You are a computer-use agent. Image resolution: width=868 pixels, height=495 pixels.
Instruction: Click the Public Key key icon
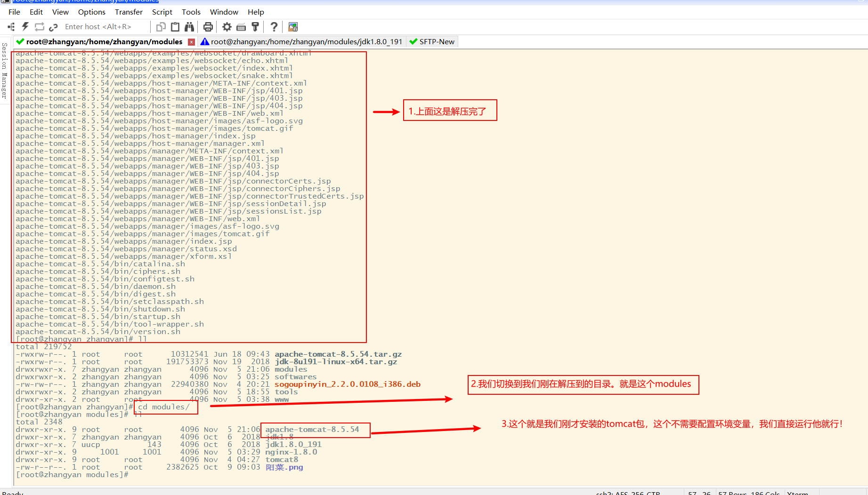tap(255, 27)
